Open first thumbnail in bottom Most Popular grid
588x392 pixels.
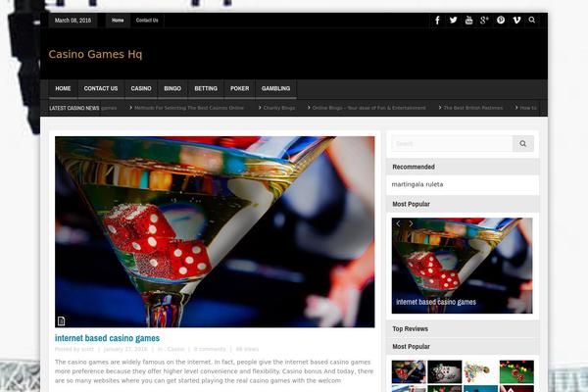[x=409, y=371]
